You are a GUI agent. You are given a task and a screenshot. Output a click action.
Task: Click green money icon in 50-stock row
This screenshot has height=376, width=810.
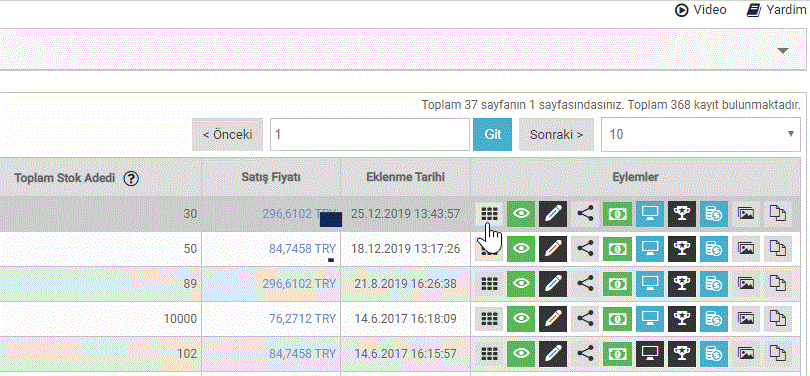tap(617, 248)
